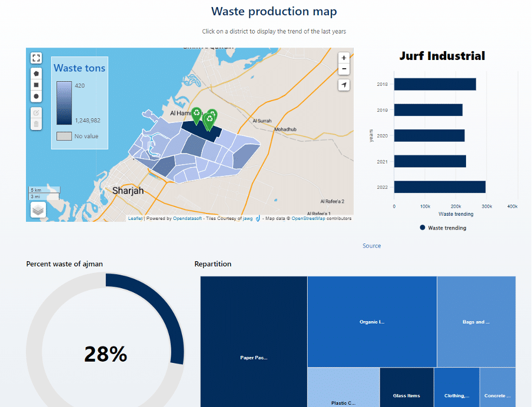The height and width of the screenshot is (407, 532).
Task: Click the 2022 bar in chart
Action: click(439, 187)
